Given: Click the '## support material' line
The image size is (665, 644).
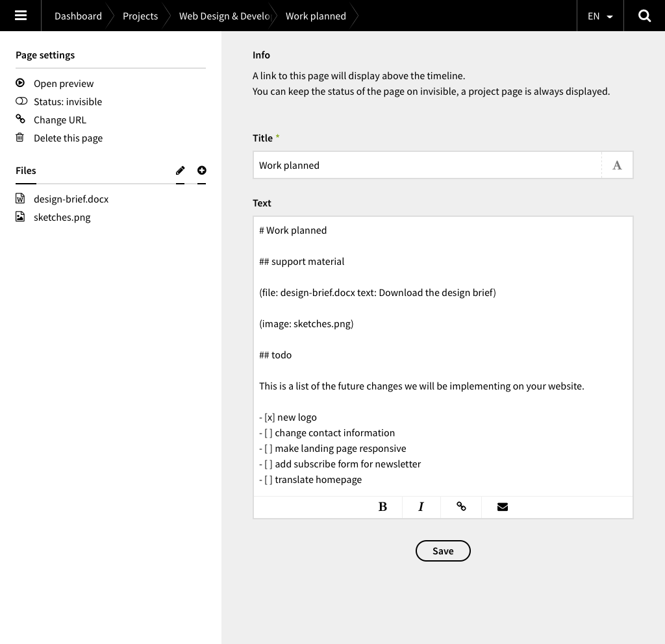Looking at the screenshot, I should click(x=301, y=262).
